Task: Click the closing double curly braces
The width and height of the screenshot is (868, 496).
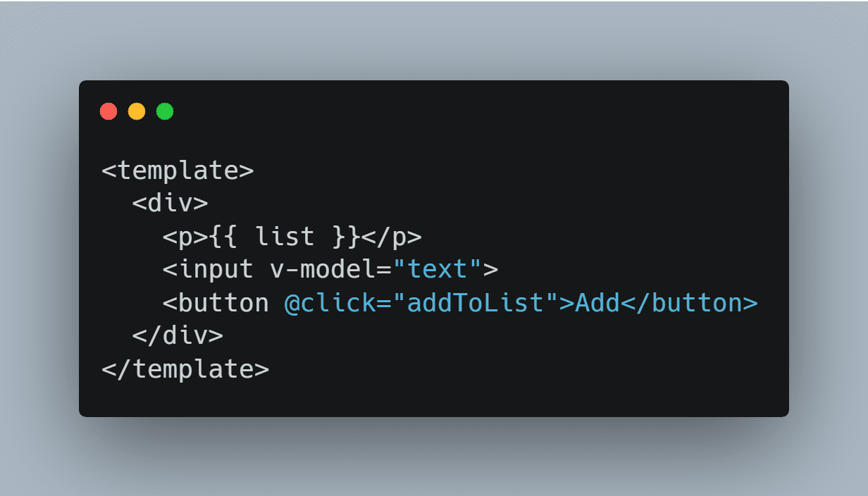Action: click(345, 237)
